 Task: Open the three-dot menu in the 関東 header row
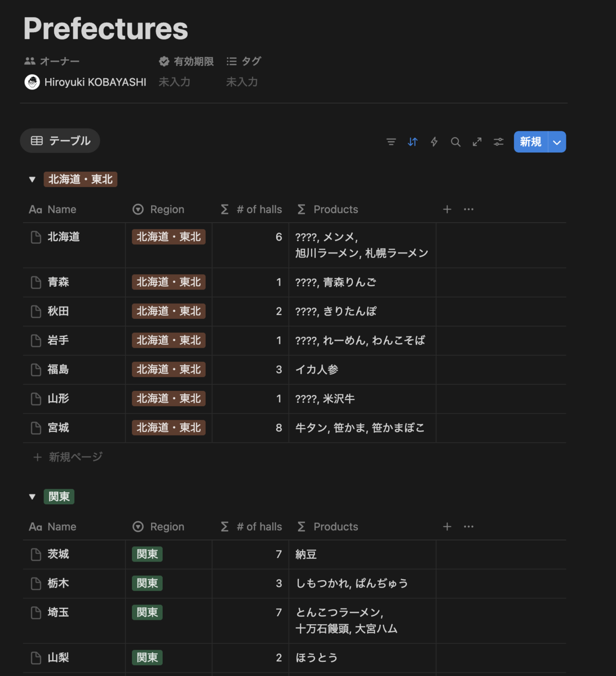click(x=468, y=527)
